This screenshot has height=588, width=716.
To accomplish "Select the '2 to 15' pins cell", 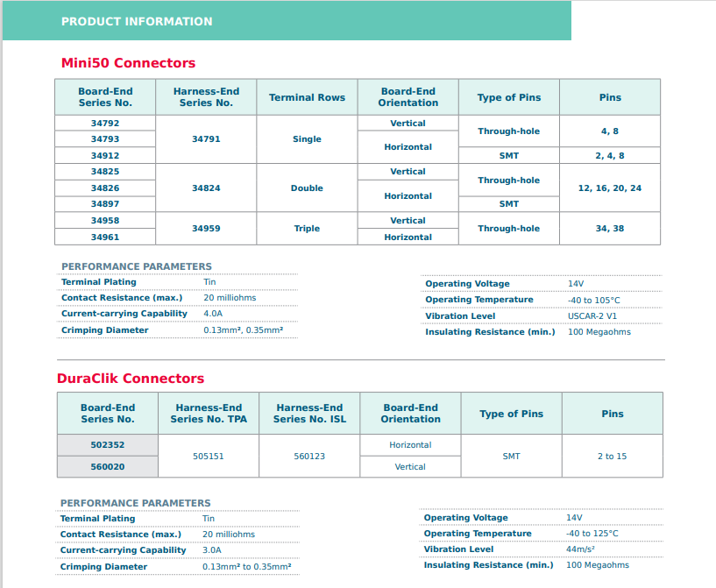I will click(612, 456).
